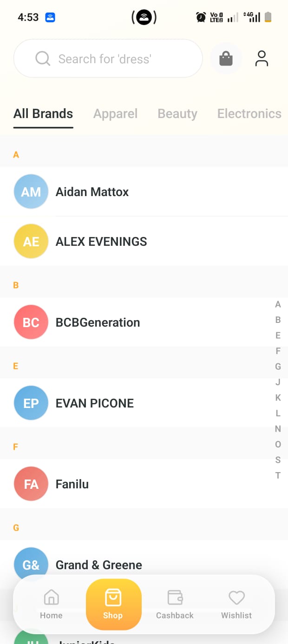Tap the AM avatar for Aidan Mattox
The height and width of the screenshot is (644, 288).
click(x=31, y=191)
